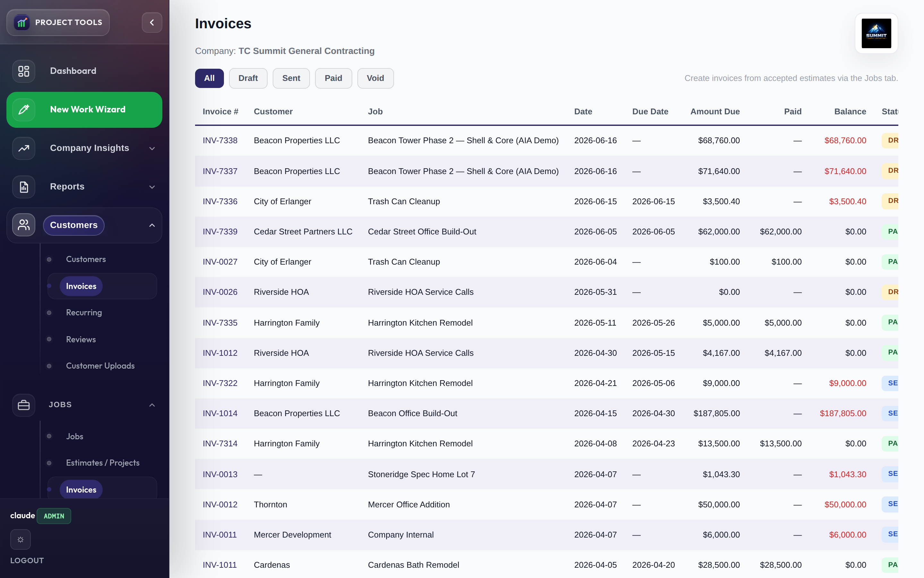Open Reviews in the sidebar
924x578 pixels.
(x=81, y=339)
